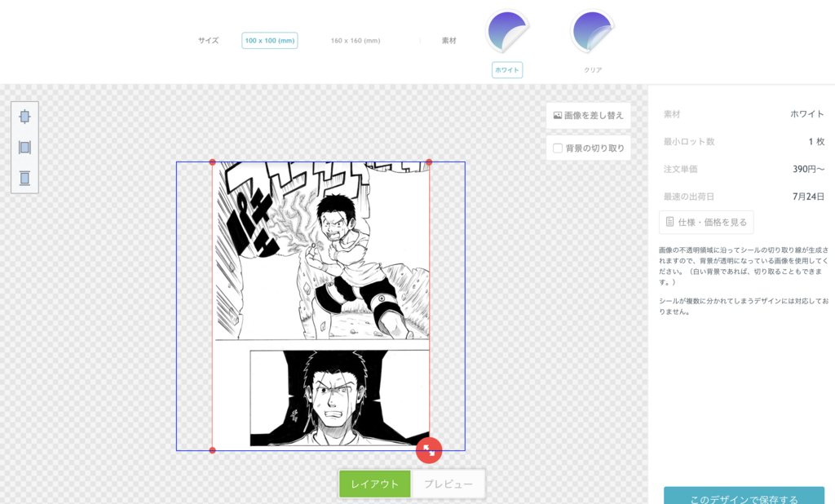The width and height of the screenshot is (835, 504).
Task: Click top-left red corner handle
Action: tap(213, 162)
